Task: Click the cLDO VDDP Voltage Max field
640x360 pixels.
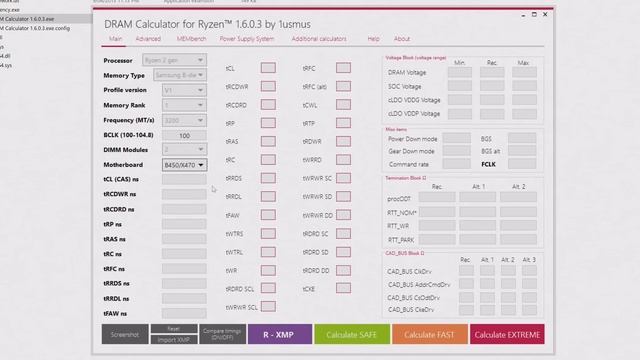Action: pyautogui.click(x=524, y=113)
